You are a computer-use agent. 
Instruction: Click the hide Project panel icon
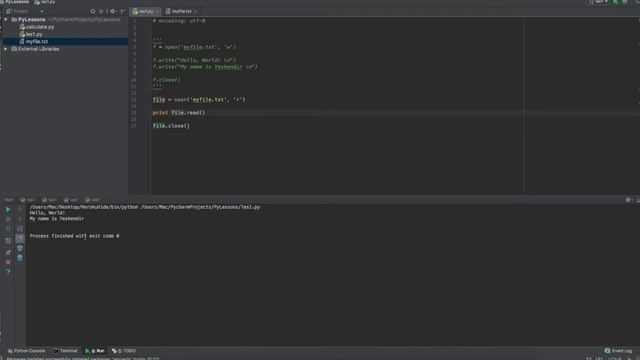click(x=123, y=11)
